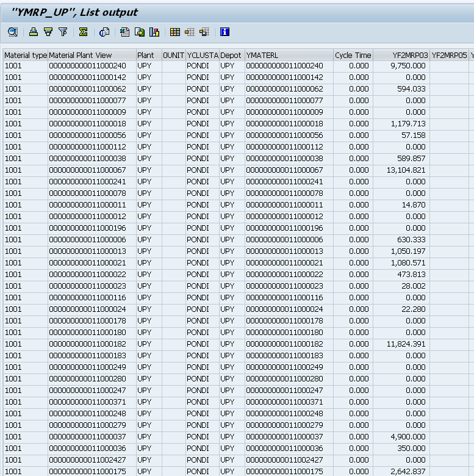Image resolution: width=474 pixels, height=476 pixels.
Task: Click the value 9,750.000 in YF2MRP03
Action: click(408, 66)
